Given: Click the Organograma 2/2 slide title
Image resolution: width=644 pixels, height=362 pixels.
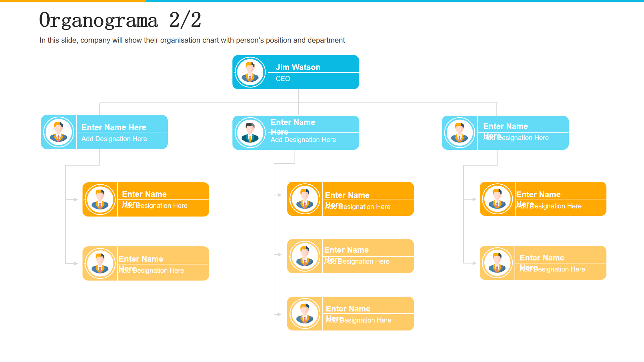Looking at the screenshot, I should click(120, 20).
